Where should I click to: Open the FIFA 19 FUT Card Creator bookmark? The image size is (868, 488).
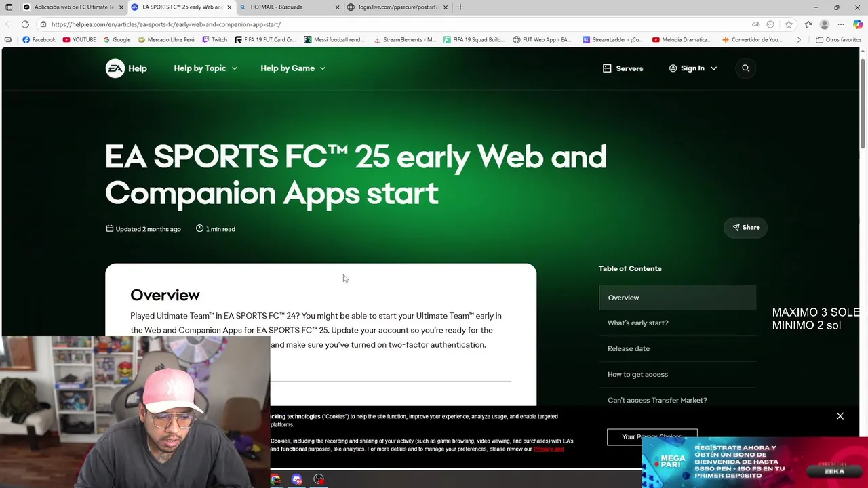pyautogui.click(x=265, y=40)
